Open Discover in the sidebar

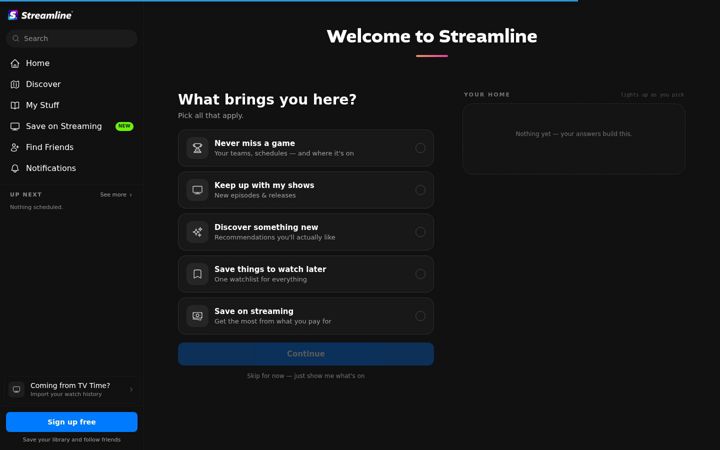pyautogui.click(x=72, y=84)
